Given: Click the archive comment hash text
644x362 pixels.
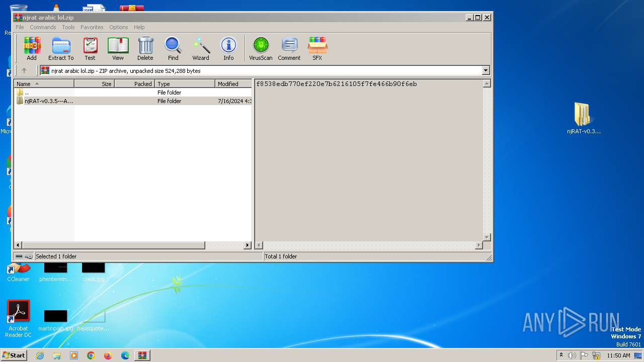Looking at the screenshot, I should click(x=337, y=84).
